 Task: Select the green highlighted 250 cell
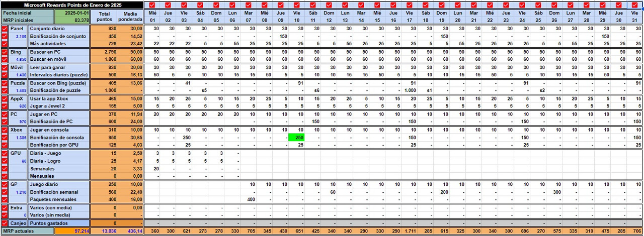(x=296, y=137)
